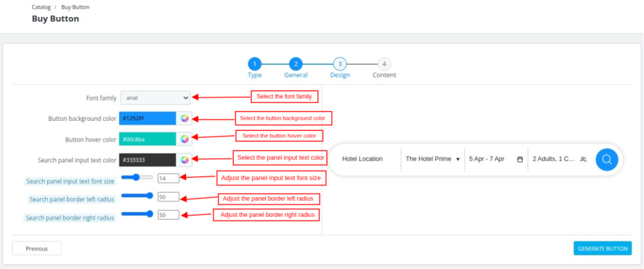
Task: Click the Search panel input text color label
Action: click(77, 161)
